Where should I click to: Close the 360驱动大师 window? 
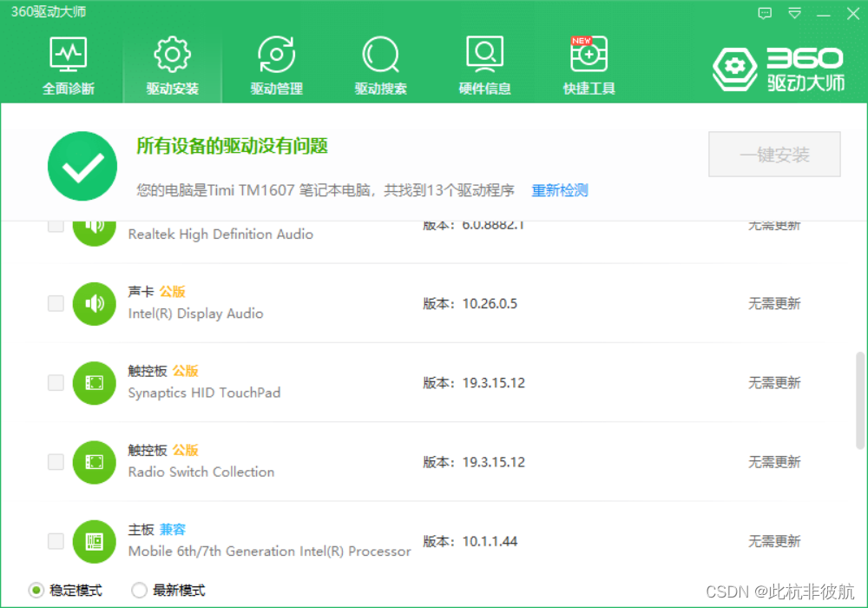[x=853, y=13]
